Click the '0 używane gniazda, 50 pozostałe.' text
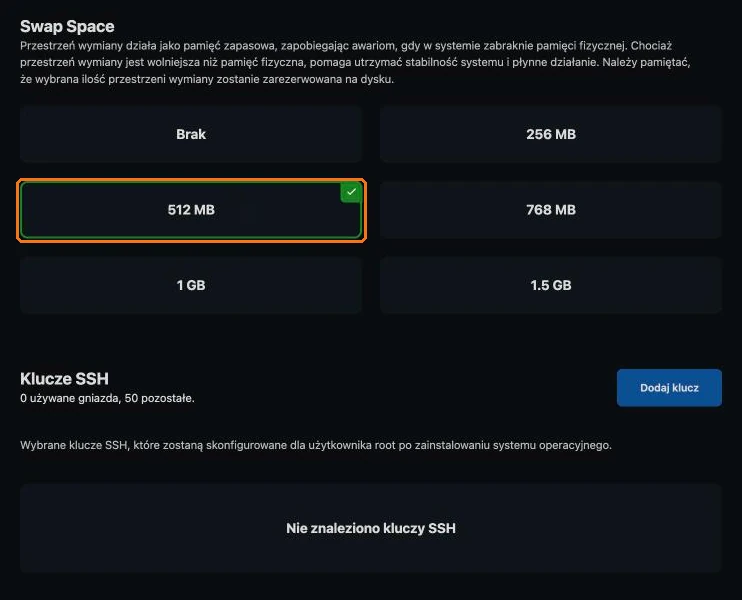742x600 pixels. (x=107, y=398)
